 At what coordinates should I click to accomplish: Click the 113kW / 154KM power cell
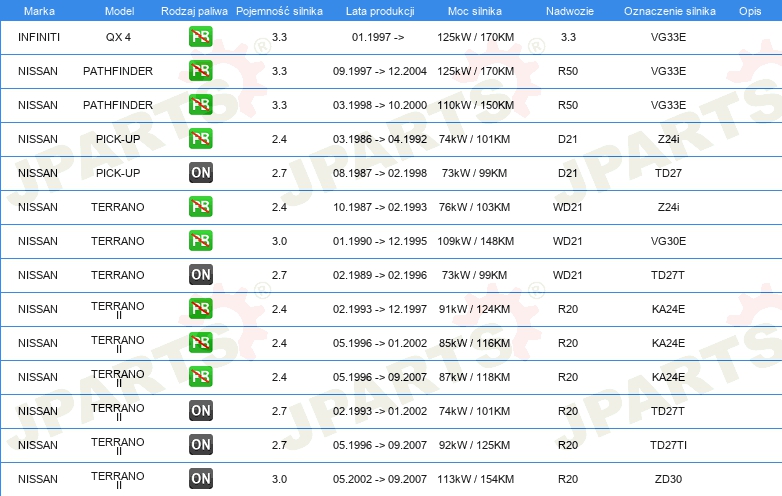click(x=475, y=479)
